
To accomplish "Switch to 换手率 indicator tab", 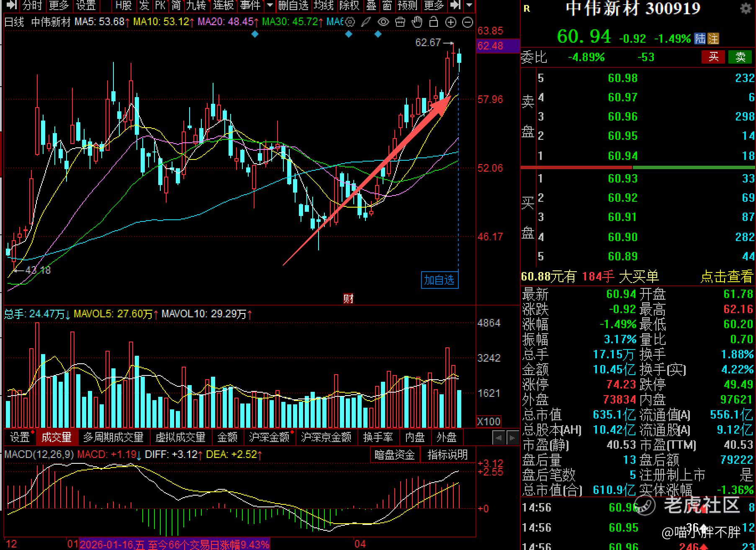I will pyautogui.click(x=378, y=437).
